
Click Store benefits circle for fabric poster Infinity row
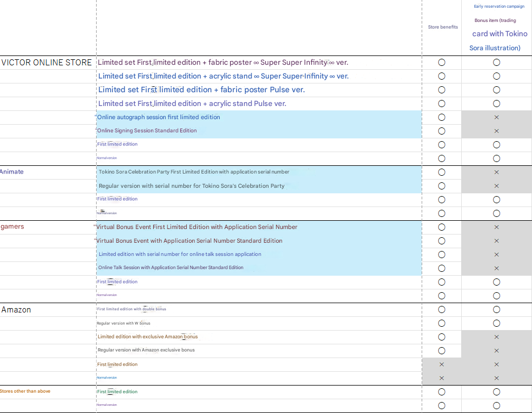(441, 63)
